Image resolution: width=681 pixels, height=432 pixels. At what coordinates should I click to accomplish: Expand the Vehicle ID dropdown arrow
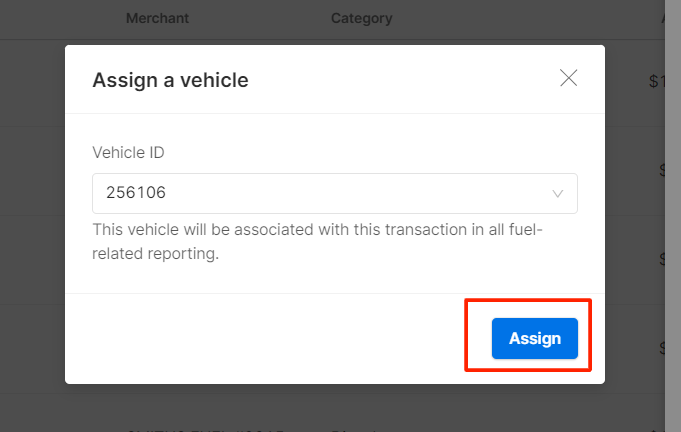pos(558,194)
